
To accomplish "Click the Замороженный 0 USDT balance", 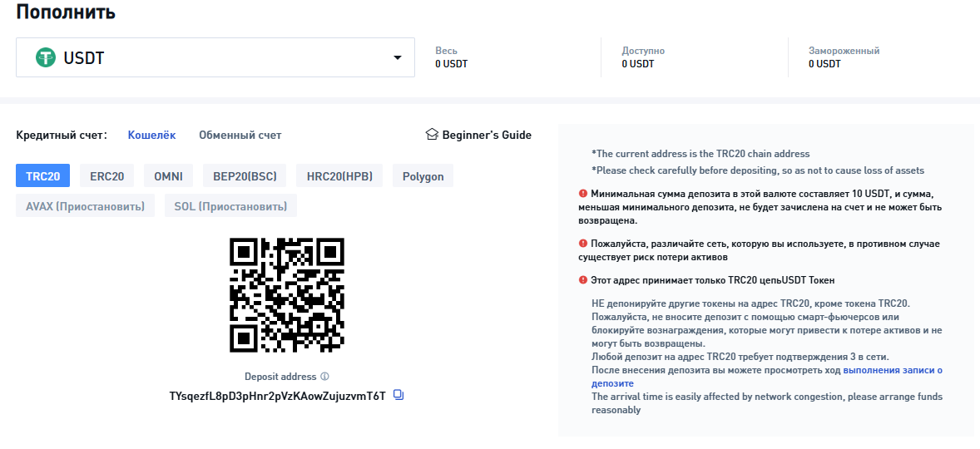I will pyautogui.click(x=844, y=57).
